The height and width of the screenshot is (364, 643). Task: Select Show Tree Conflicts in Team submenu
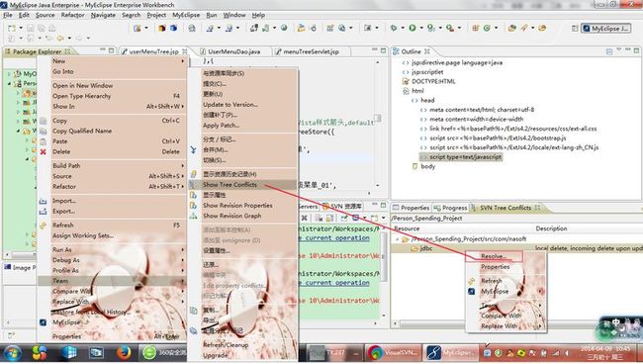[242, 185]
